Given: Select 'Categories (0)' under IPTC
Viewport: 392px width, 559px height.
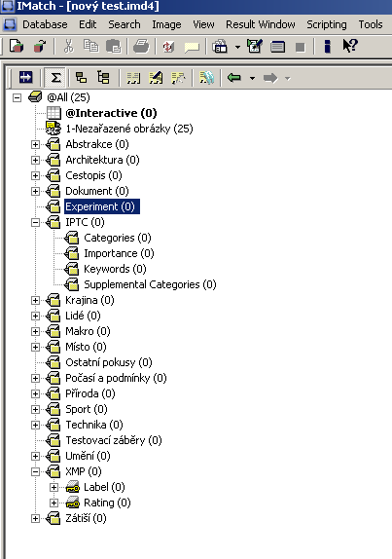Looking at the screenshot, I should point(118,238).
